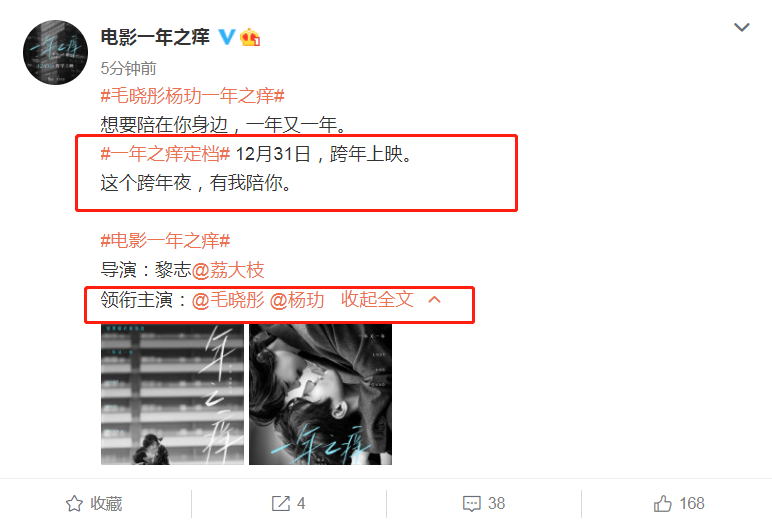The width and height of the screenshot is (772, 525).
Task: Visit @毛晓彤 profile mention
Action: [228, 299]
